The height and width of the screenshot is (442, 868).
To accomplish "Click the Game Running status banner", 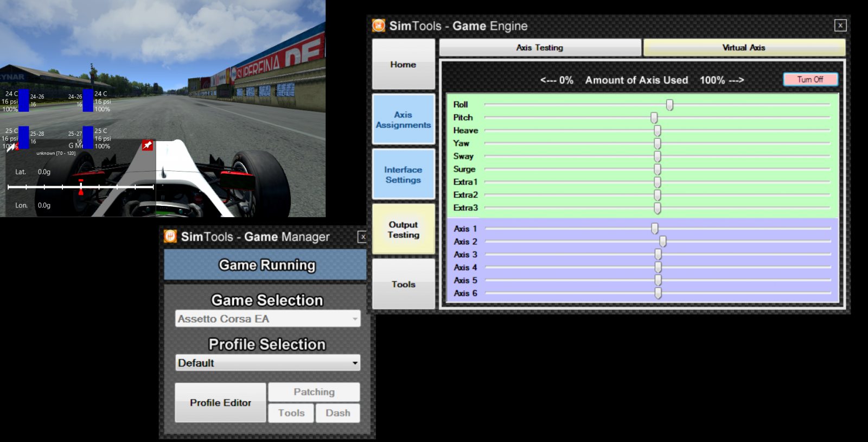I will click(x=265, y=264).
